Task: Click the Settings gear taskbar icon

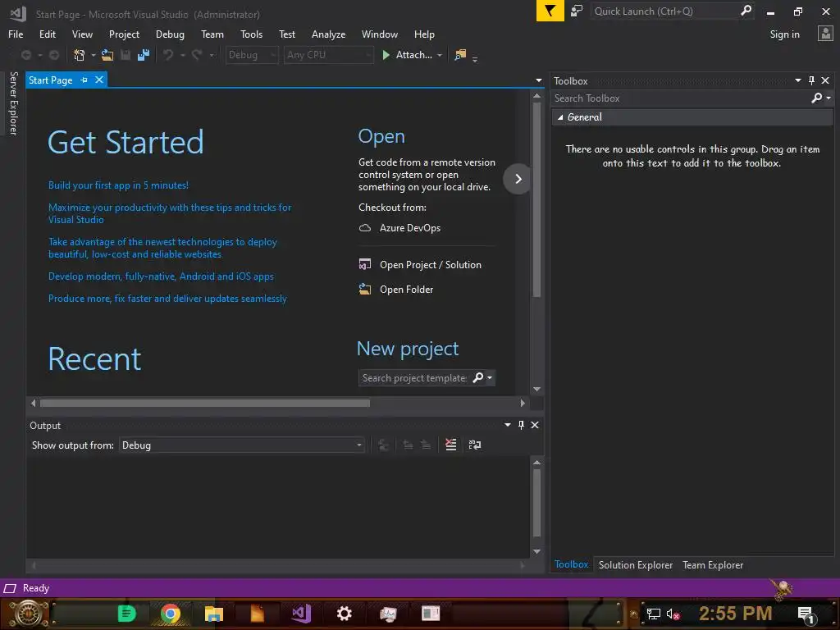Action: coord(344,614)
